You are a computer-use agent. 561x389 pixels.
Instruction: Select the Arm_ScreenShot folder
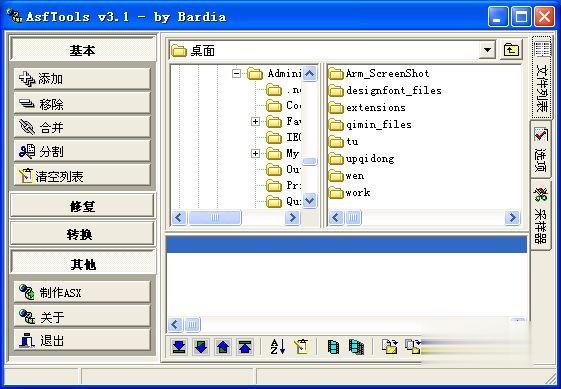pos(379,74)
